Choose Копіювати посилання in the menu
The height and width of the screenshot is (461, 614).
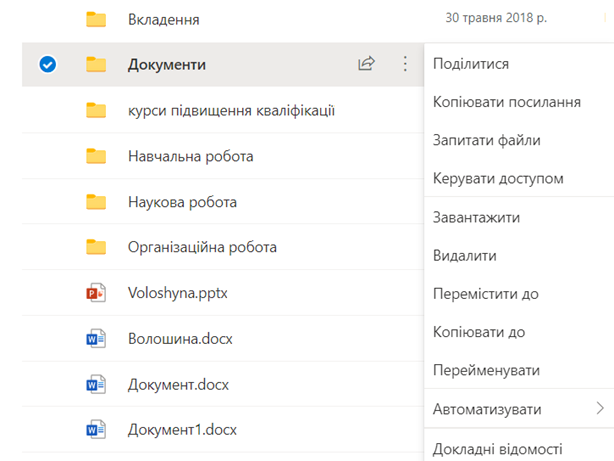[506, 102]
